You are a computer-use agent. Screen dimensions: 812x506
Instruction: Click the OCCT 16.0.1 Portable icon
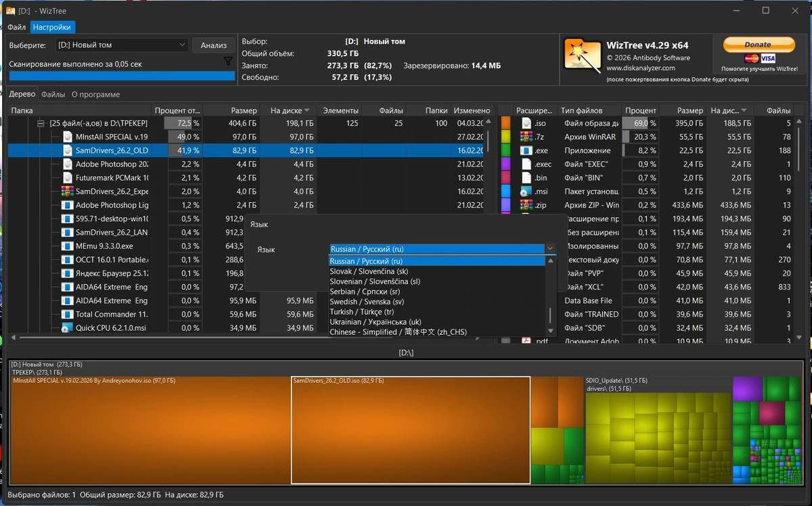(67, 260)
